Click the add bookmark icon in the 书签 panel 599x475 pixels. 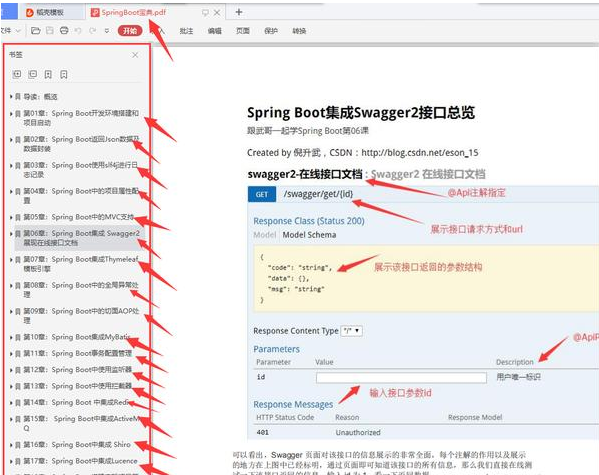[x=48, y=74]
